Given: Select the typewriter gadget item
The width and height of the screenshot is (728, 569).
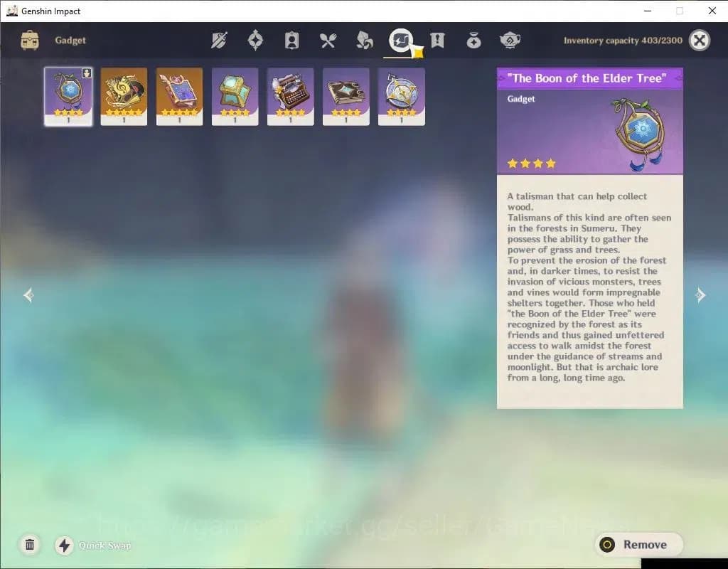Looking at the screenshot, I should coord(291,97).
